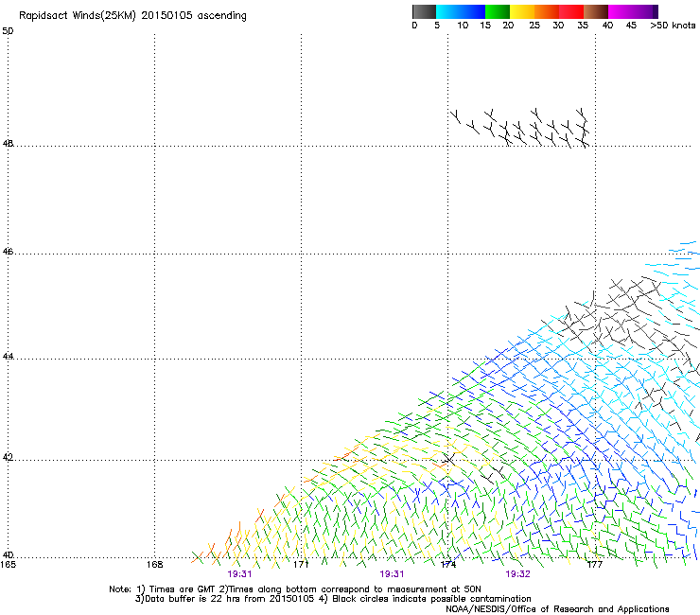Click the latitude label 40
Image resolution: width=700 pixels, height=615 pixels.
pos(8,555)
